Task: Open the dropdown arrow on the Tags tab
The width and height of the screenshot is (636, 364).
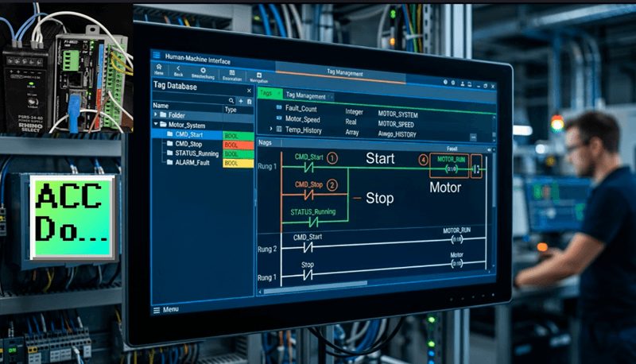Action: 279,94
